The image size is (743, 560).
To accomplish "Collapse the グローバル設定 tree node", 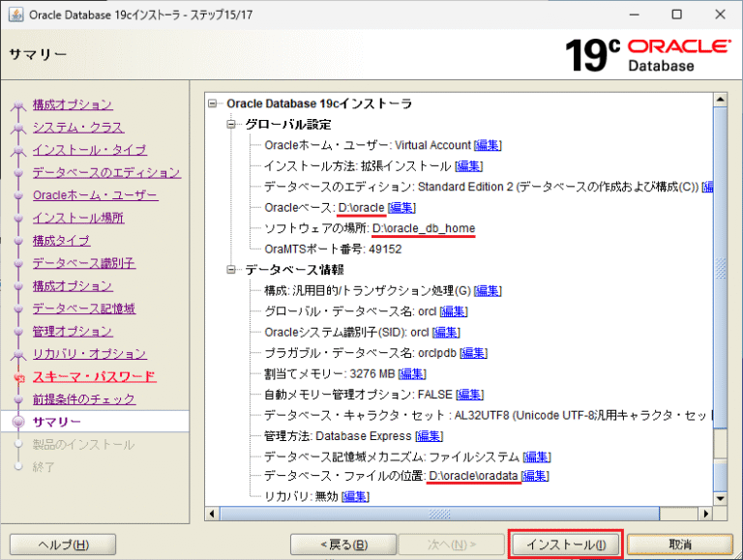I will pos(231,124).
